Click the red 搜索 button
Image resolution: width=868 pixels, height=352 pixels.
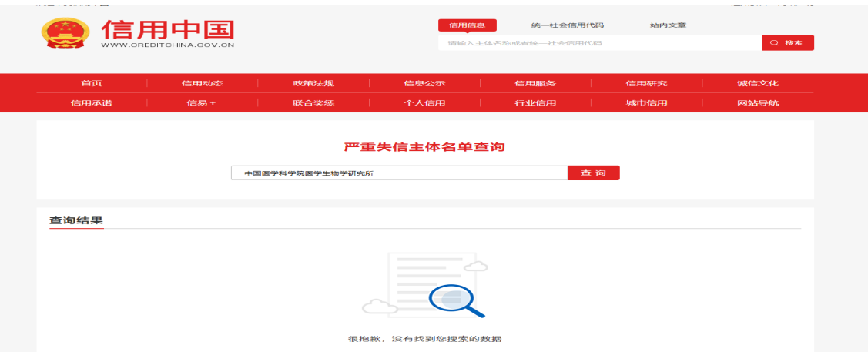pos(788,42)
